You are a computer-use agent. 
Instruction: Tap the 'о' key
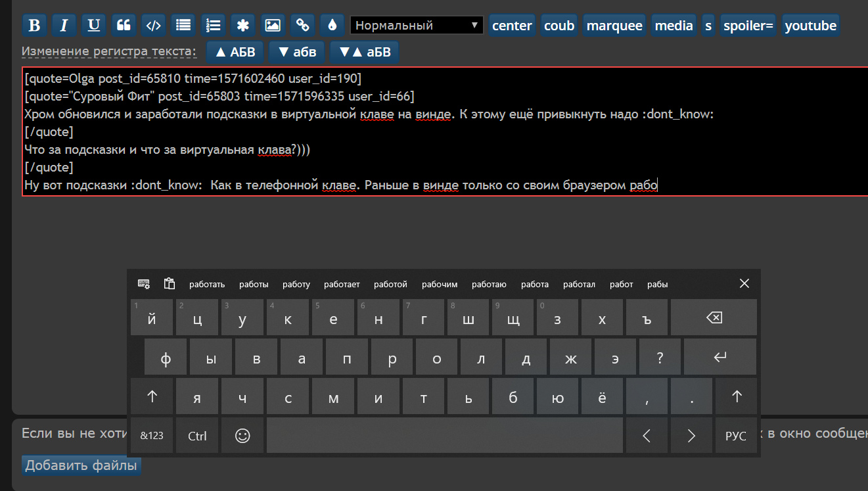[437, 357]
